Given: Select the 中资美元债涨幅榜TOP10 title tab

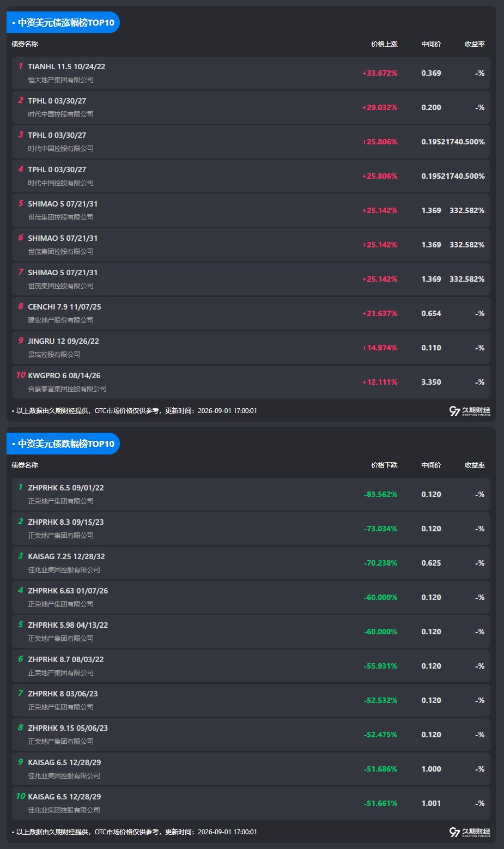Looking at the screenshot, I should (63, 22).
